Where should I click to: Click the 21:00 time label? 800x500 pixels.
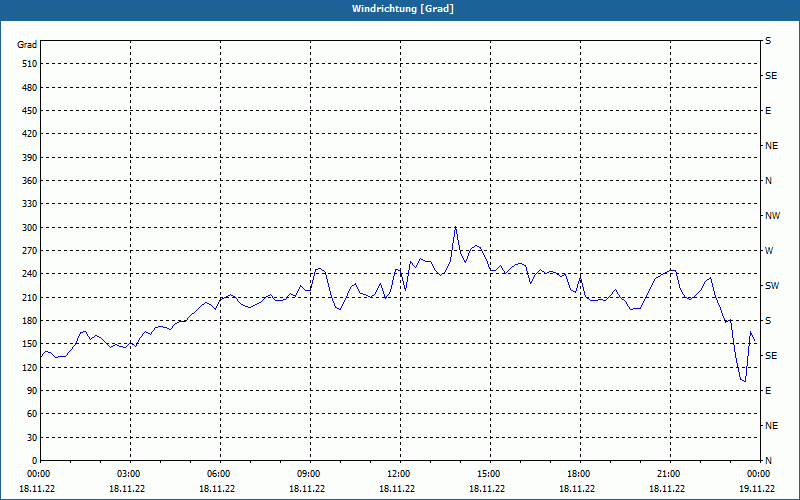point(669,474)
